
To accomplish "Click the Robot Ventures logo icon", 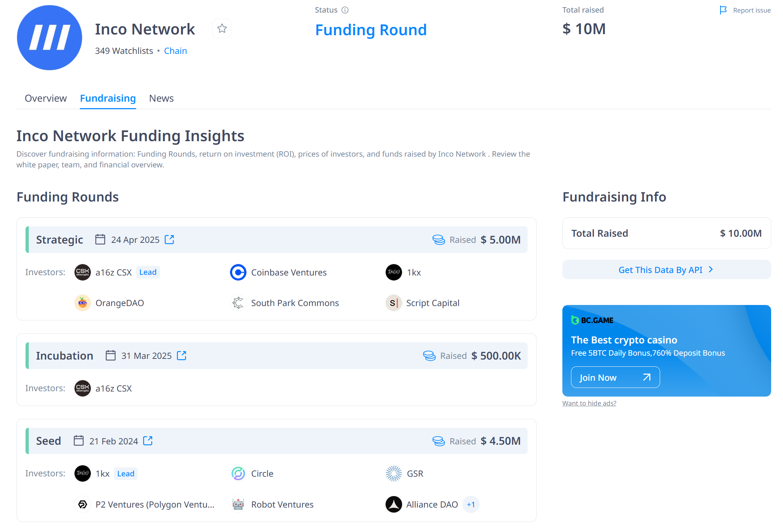I will (x=238, y=504).
